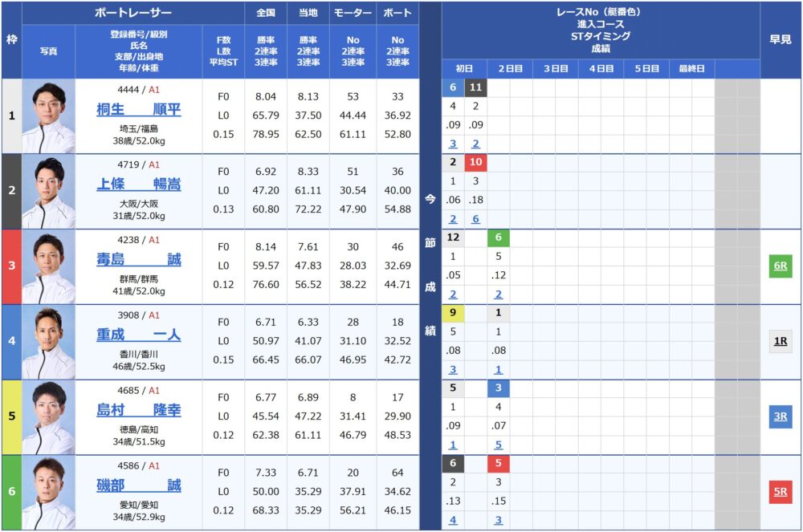Open lane 2 second result 6 link
This screenshot has height=532, width=803.
(x=475, y=219)
